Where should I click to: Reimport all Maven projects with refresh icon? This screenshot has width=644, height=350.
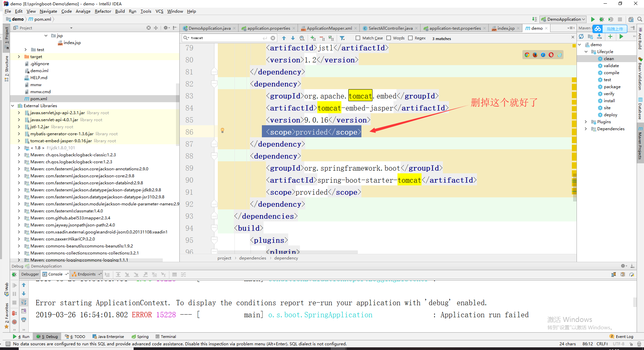[581, 37]
